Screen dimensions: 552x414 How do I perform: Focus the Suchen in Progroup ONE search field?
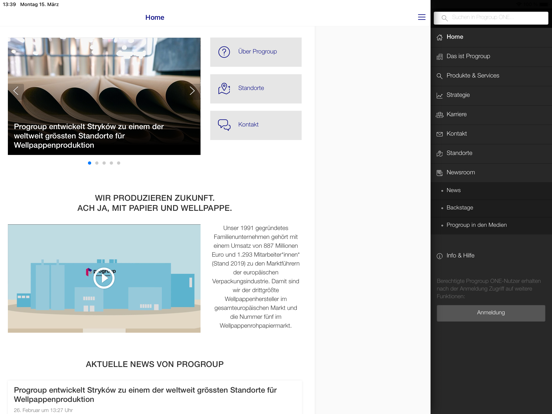tap(491, 18)
